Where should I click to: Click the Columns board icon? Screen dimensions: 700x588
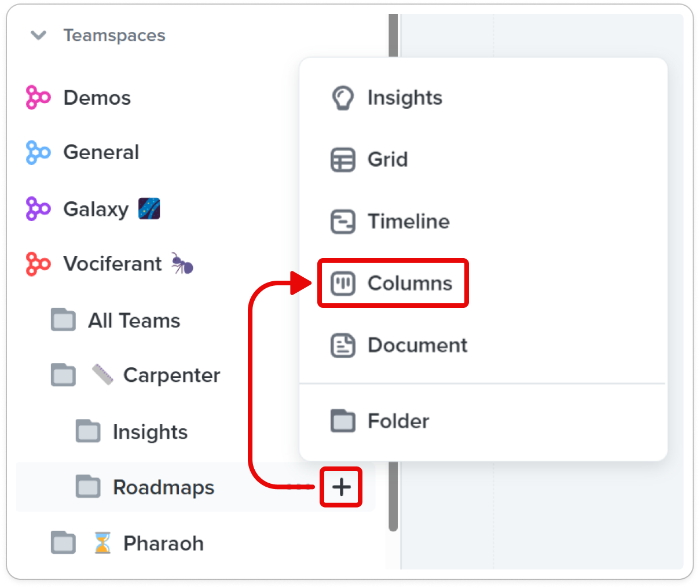click(342, 284)
